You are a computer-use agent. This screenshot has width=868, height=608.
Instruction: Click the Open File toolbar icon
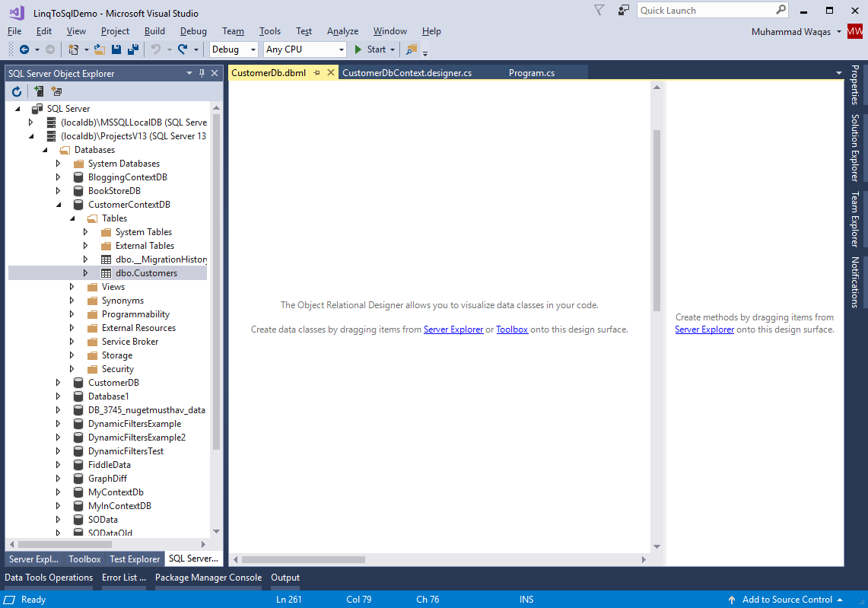click(x=100, y=49)
